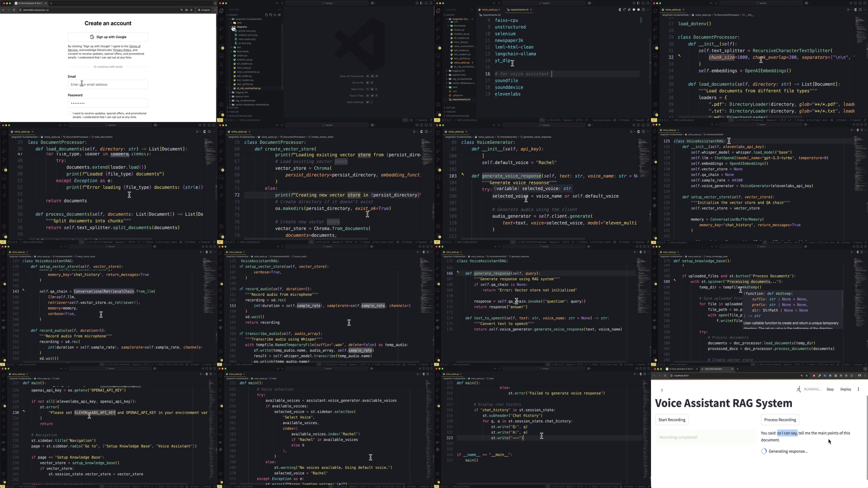Open Extensions view in empty VS Code window
Image resolution: width=868 pixels, height=488 pixels.
pos(221,47)
